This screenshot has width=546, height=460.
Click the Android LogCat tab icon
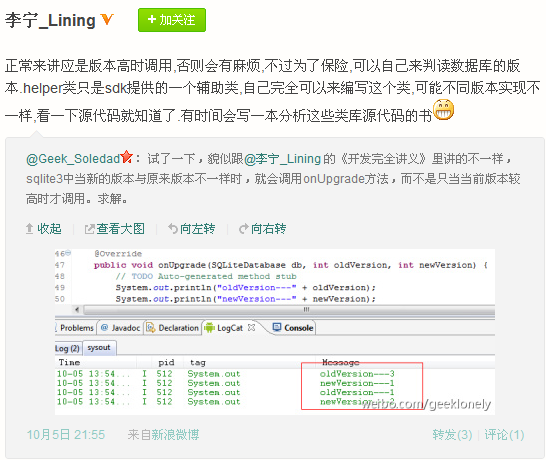point(210,328)
